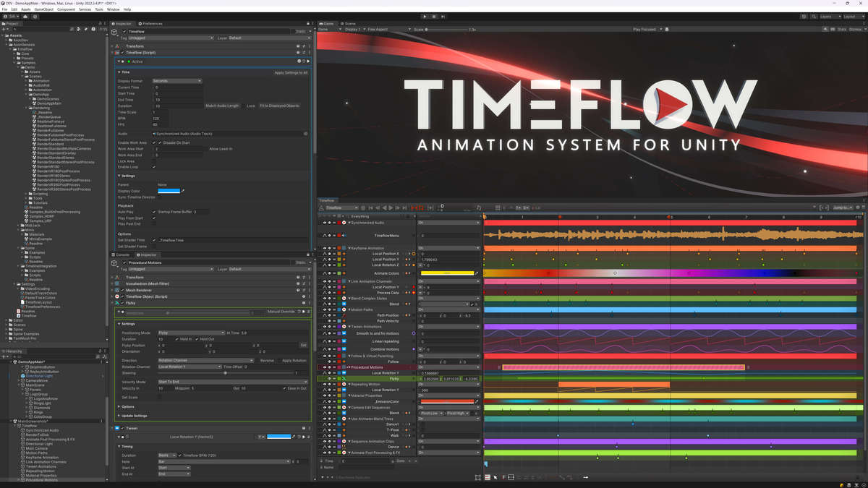The height and width of the screenshot is (488, 868).
Task: Click the Unity Play button
Action: click(425, 16)
